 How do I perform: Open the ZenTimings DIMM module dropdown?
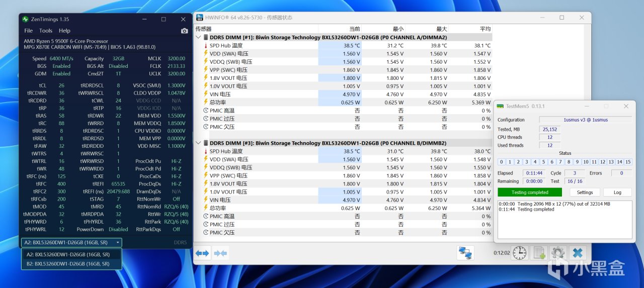[71, 243]
